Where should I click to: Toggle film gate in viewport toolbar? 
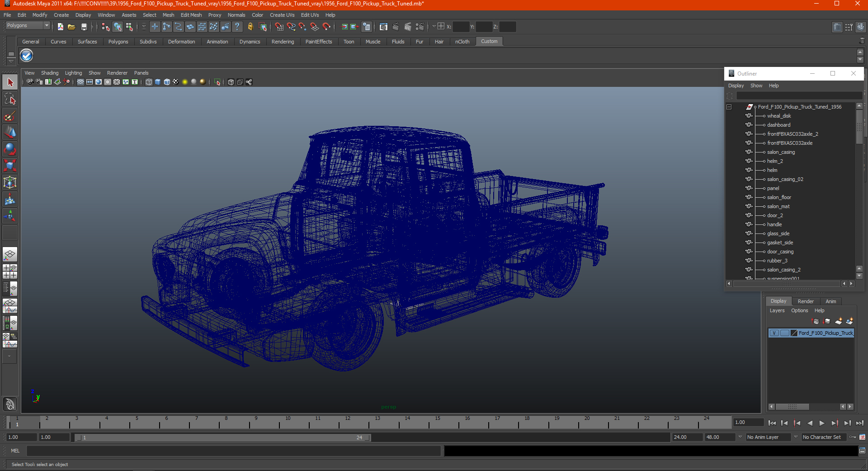coord(90,82)
